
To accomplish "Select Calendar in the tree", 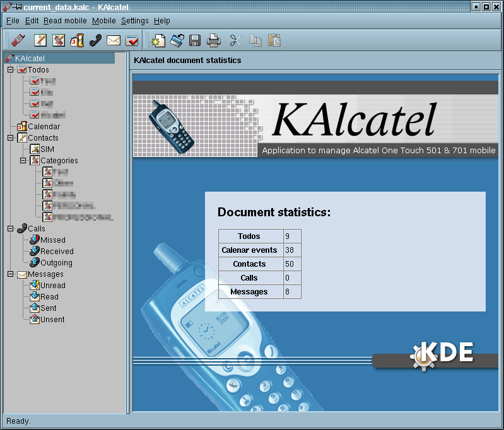I will click(44, 126).
